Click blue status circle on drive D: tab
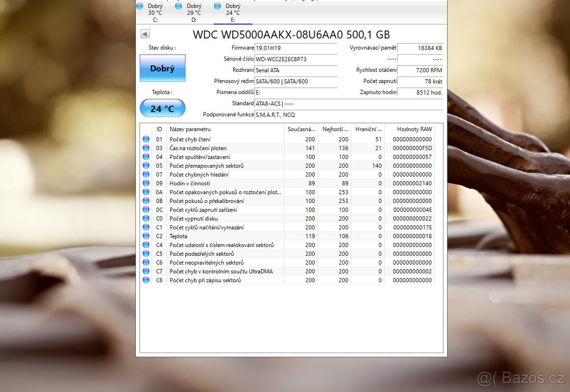Image resolution: width=570 pixels, height=392 pixels. coord(179,6)
